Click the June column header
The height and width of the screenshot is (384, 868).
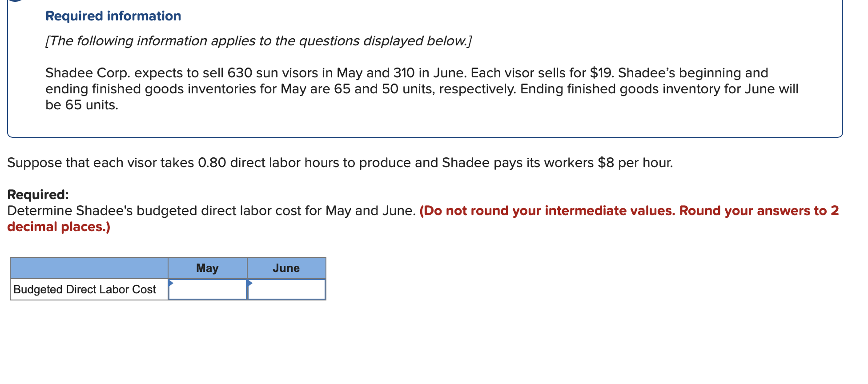coord(286,268)
